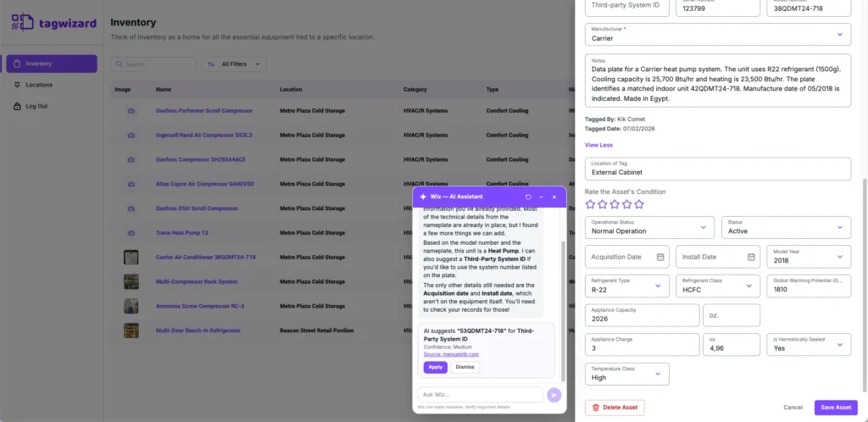Click the Third-party System ID field
Viewport: 868px width, 422px height.
(627, 8)
